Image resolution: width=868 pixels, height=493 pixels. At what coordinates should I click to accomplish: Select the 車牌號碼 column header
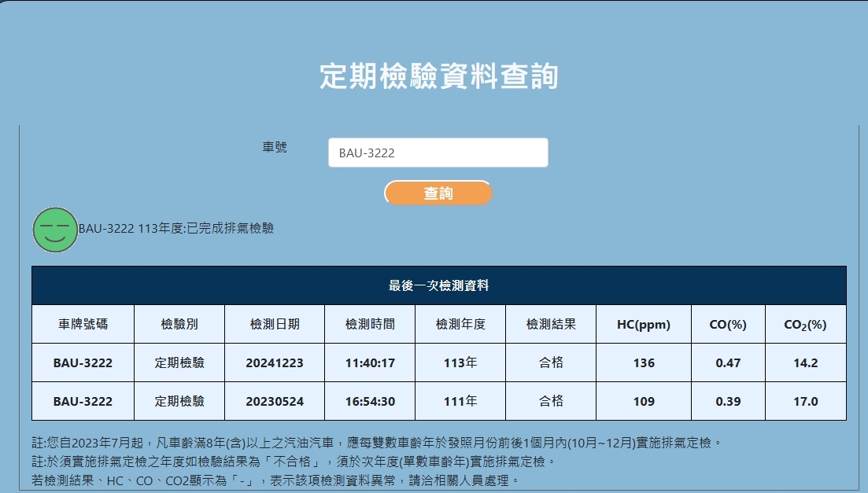tap(83, 324)
